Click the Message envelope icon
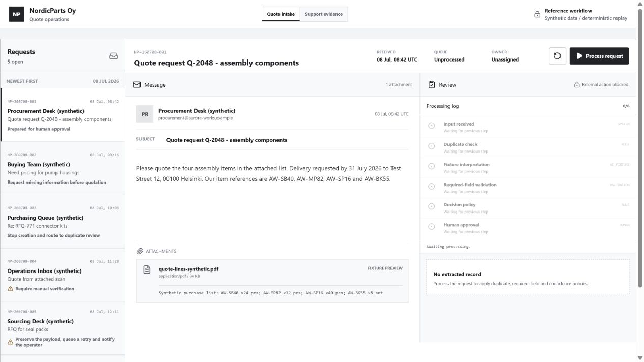 pyautogui.click(x=136, y=85)
